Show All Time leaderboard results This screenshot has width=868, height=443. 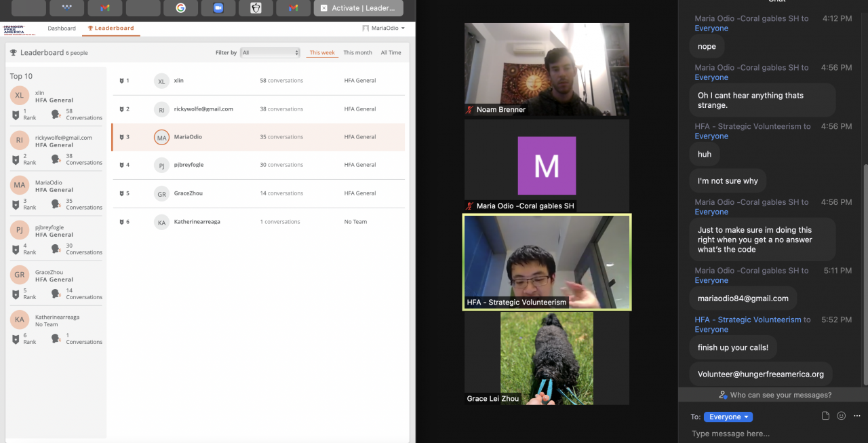391,52
